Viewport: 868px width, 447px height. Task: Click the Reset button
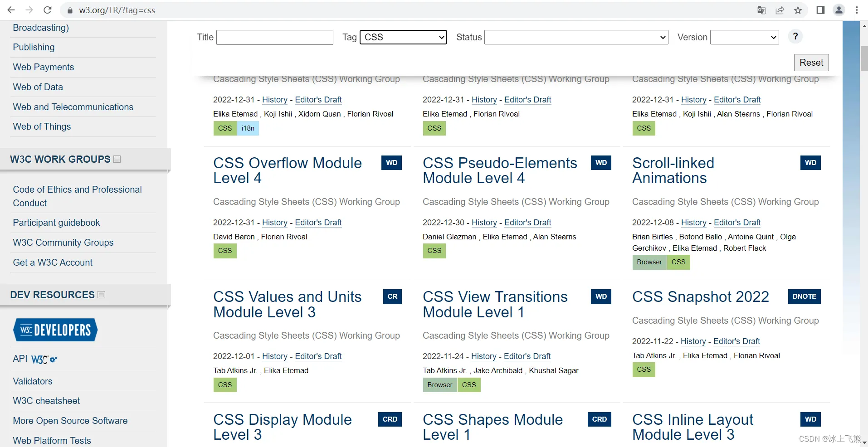811,63
